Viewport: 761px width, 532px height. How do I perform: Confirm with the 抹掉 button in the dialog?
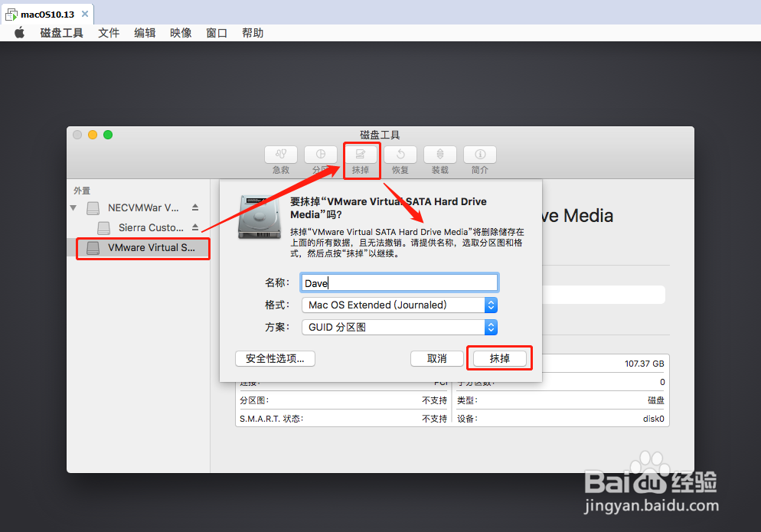pyautogui.click(x=499, y=359)
